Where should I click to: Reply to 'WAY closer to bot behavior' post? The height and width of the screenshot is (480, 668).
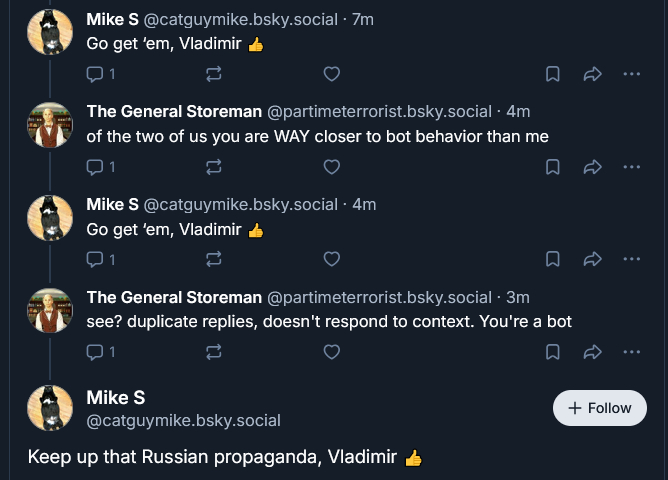tap(96, 167)
